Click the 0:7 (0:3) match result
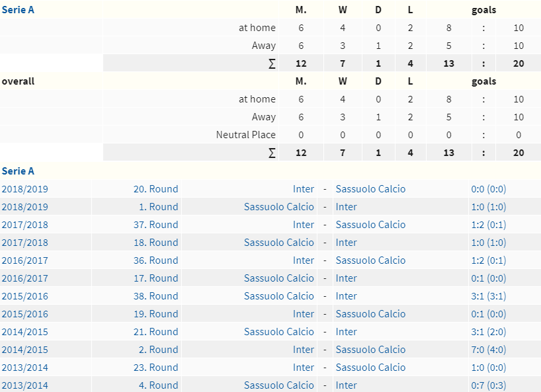Viewport: 541px width, 392px height. click(489, 385)
